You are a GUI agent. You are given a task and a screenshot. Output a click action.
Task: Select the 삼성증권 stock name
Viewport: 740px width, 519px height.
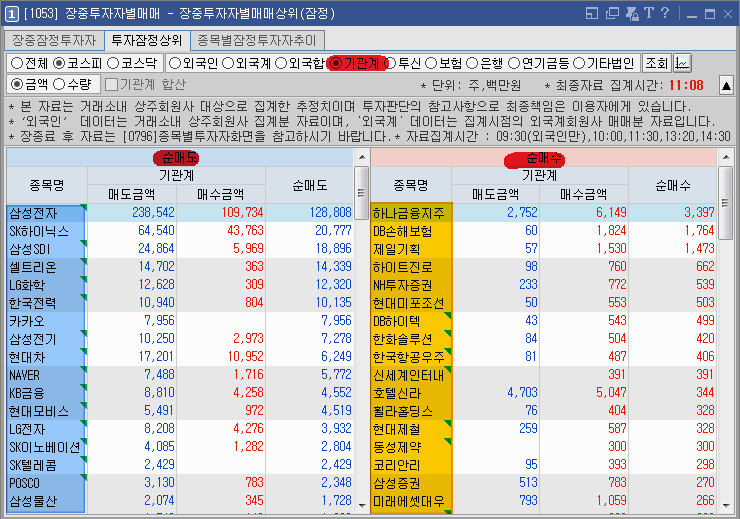click(x=396, y=483)
